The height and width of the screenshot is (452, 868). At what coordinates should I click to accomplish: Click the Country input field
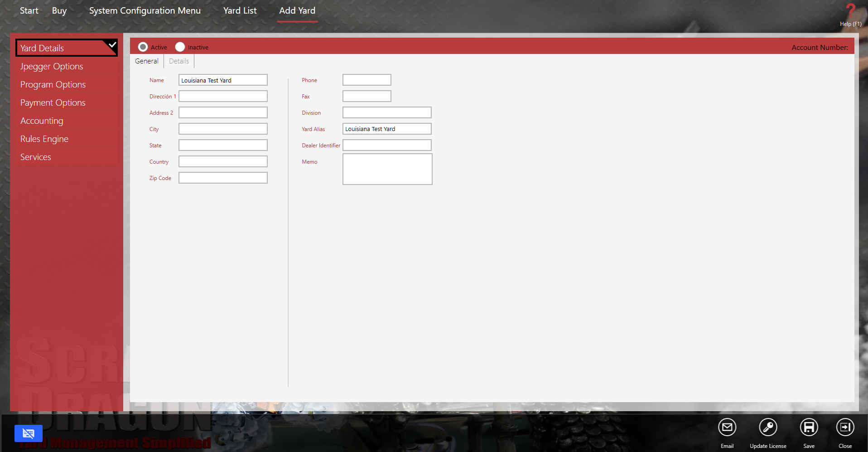pos(223,161)
